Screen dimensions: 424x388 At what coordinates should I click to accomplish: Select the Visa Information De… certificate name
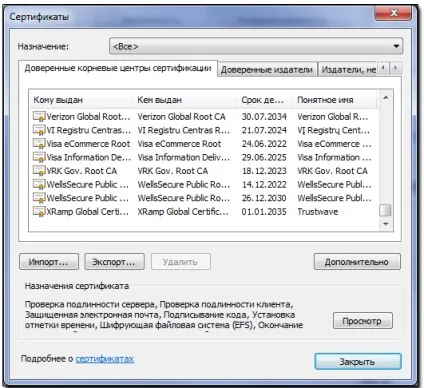89,157
